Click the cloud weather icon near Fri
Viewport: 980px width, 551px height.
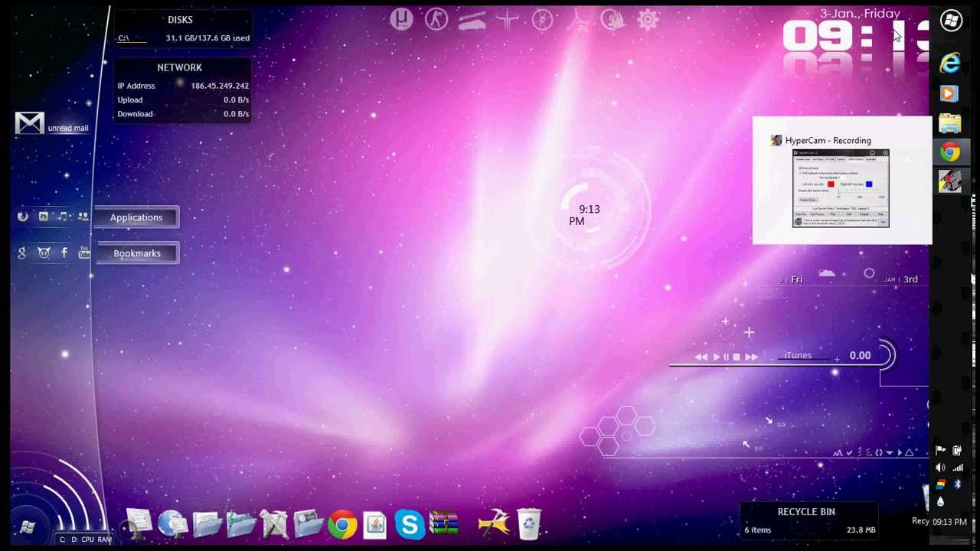pos(826,273)
